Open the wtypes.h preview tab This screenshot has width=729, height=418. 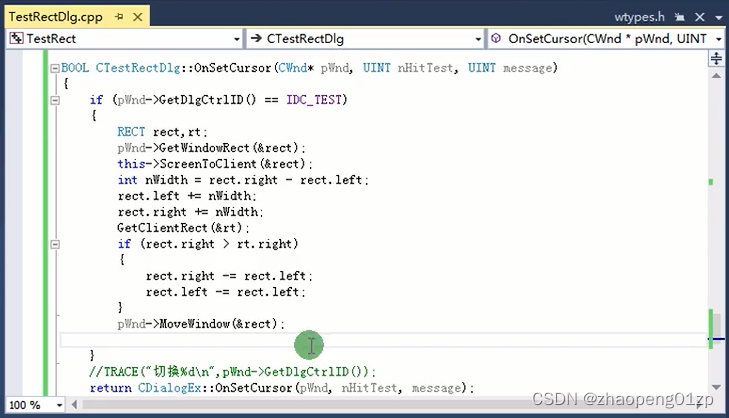pos(639,17)
